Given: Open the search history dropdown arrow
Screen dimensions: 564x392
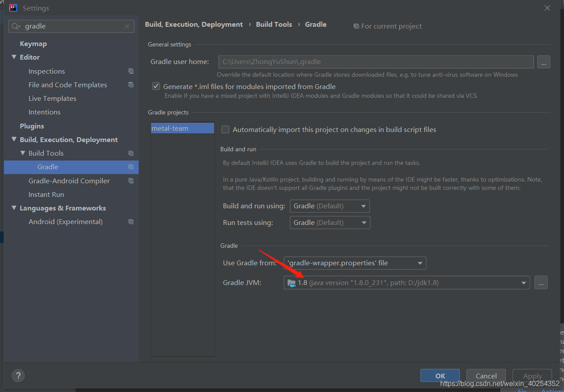Looking at the screenshot, I should pyautogui.click(x=19, y=27).
